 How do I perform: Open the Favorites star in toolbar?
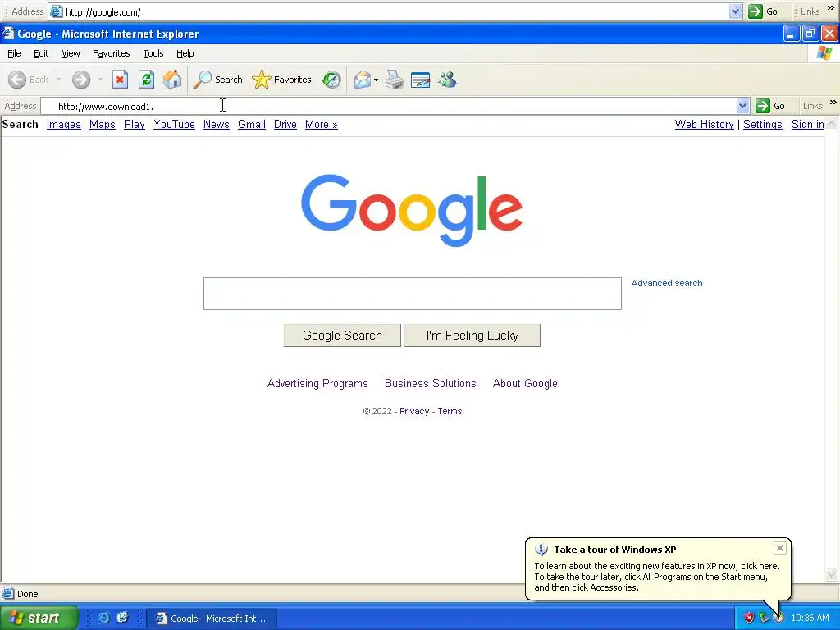point(282,80)
